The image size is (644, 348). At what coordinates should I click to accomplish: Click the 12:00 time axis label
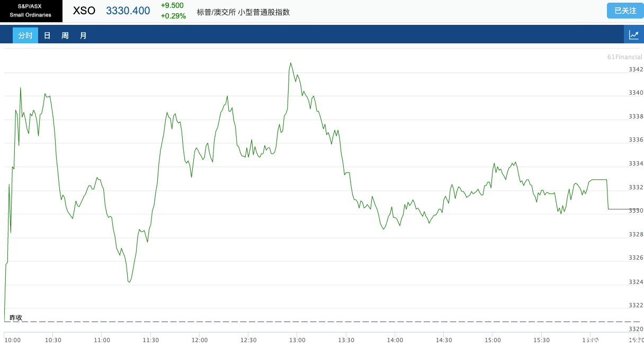coord(200,340)
